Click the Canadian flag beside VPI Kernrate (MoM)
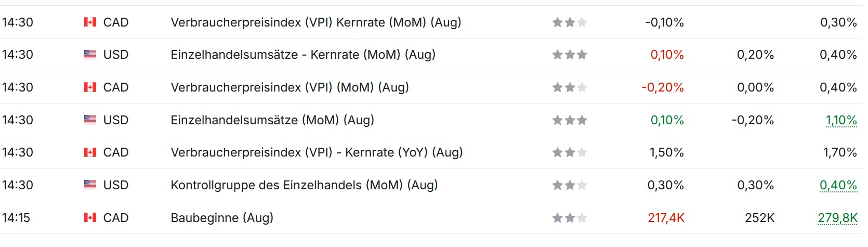The image size is (868, 247). coord(90,22)
